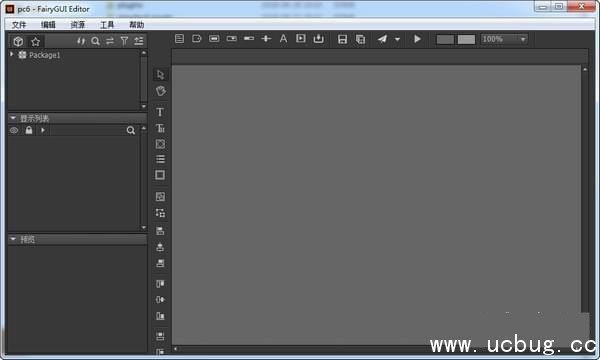The height and width of the screenshot is (360, 600).
Task: Create new button from toolbar
Action: [x=214, y=39]
